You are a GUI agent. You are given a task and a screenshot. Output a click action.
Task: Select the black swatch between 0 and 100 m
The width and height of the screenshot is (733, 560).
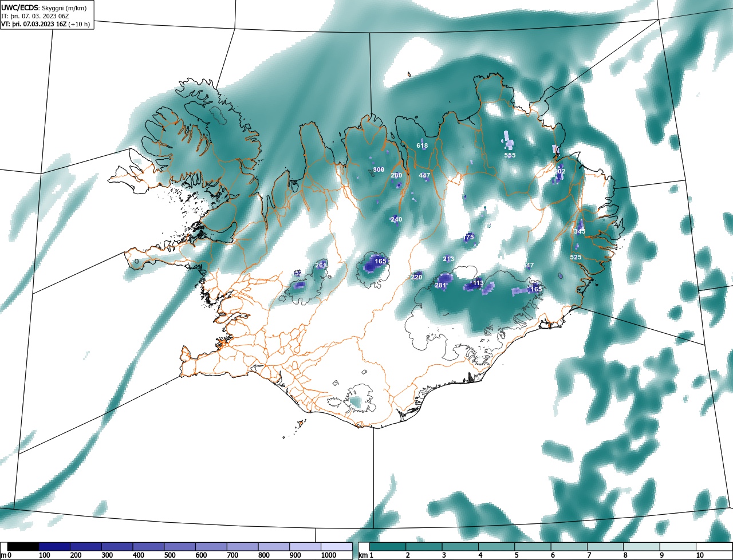click(x=23, y=547)
